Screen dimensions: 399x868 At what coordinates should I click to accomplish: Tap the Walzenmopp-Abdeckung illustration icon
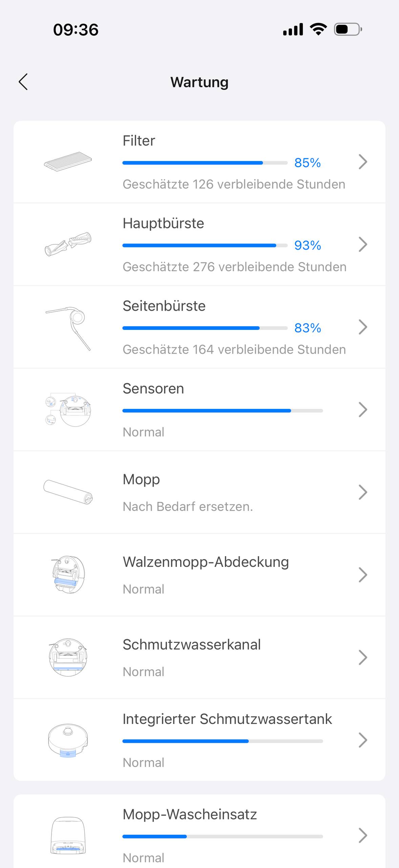(x=68, y=575)
